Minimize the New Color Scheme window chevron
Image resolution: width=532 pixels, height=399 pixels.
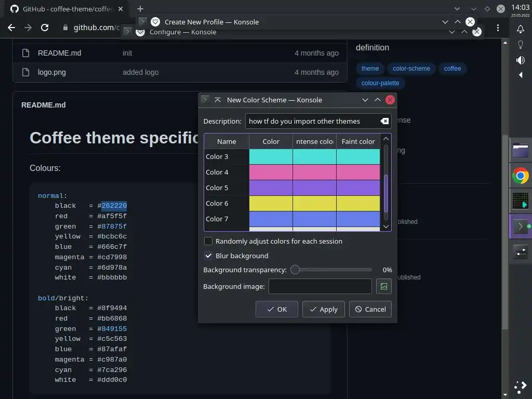(x=365, y=100)
